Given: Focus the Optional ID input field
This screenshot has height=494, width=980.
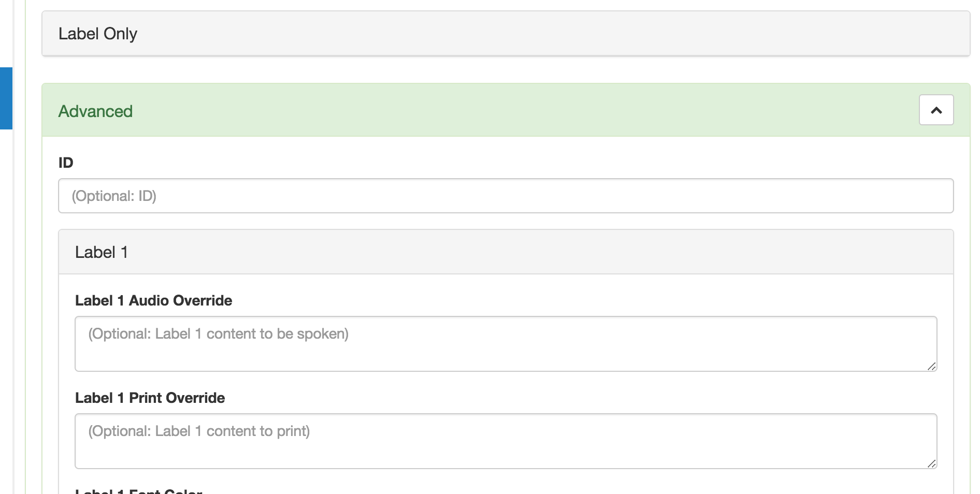Looking at the screenshot, I should point(506,196).
